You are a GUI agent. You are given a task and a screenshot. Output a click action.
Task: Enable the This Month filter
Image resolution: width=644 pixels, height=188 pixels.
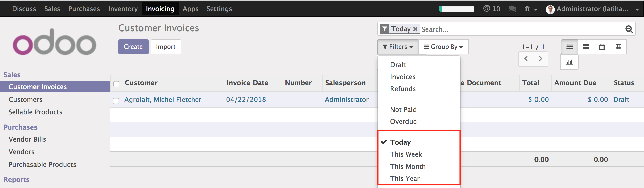coord(408,166)
